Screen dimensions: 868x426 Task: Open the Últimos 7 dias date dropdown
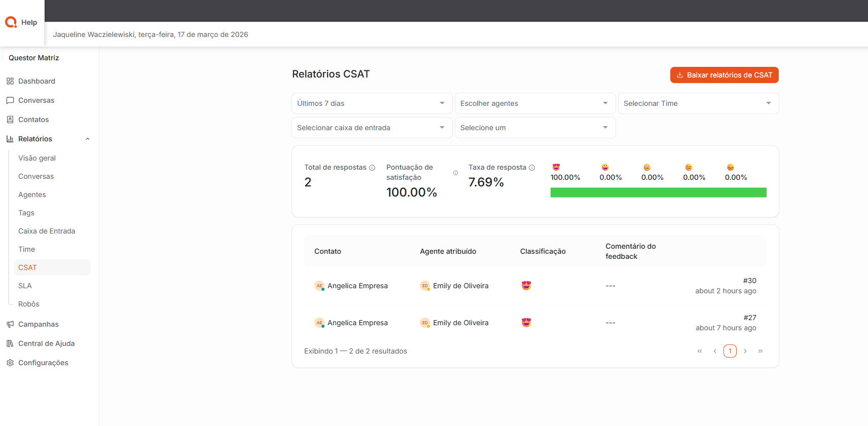coord(372,103)
